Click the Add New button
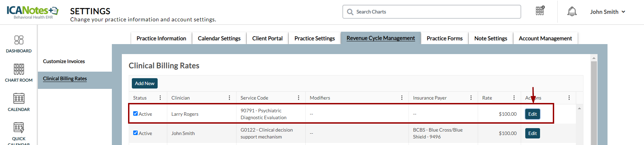The width and height of the screenshot is (644, 145). [145, 83]
